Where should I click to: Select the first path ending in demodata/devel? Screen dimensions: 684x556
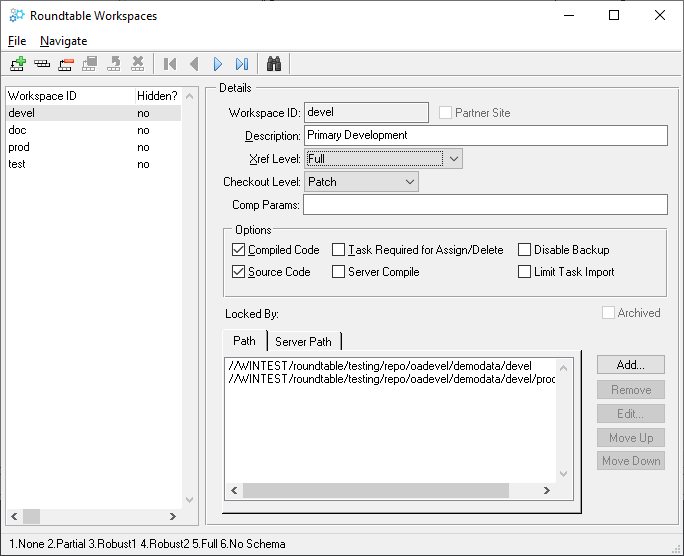[x=380, y=365]
